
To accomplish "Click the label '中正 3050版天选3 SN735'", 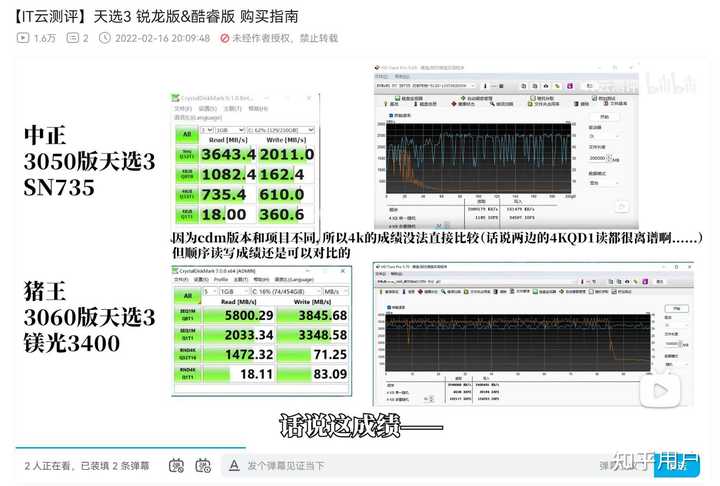I will point(90,162).
